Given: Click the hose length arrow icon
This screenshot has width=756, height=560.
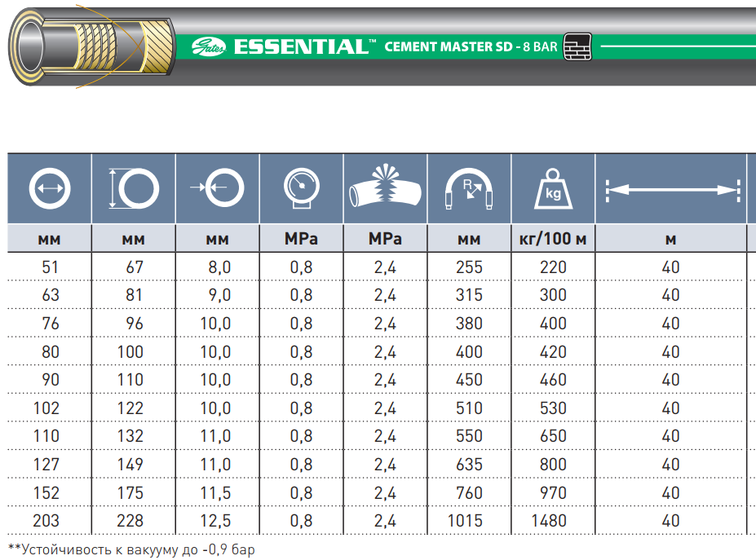Looking at the screenshot, I should tap(673, 191).
